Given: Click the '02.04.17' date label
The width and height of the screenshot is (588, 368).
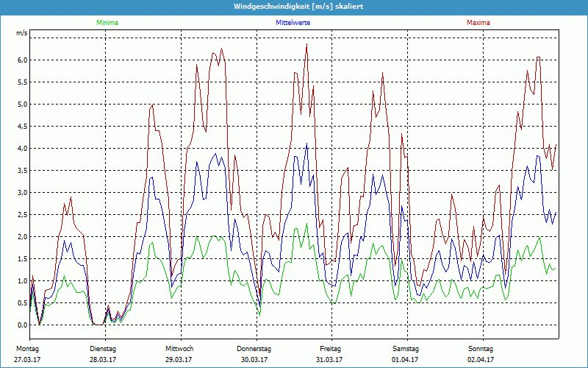Looking at the screenshot, I should [x=481, y=359].
